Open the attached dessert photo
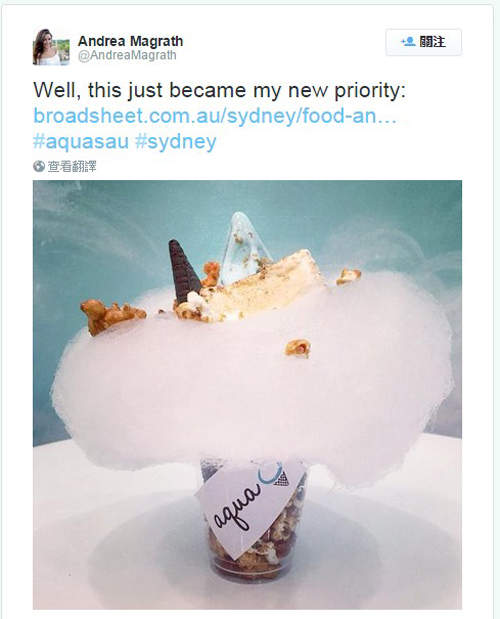500x619 pixels. (247, 395)
